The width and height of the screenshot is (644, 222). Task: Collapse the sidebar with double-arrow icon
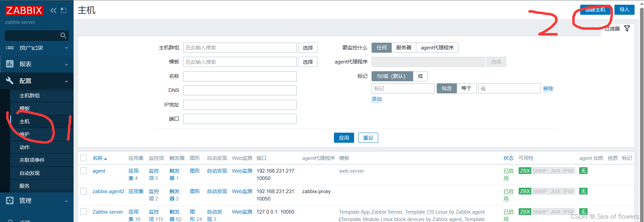click(x=53, y=10)
